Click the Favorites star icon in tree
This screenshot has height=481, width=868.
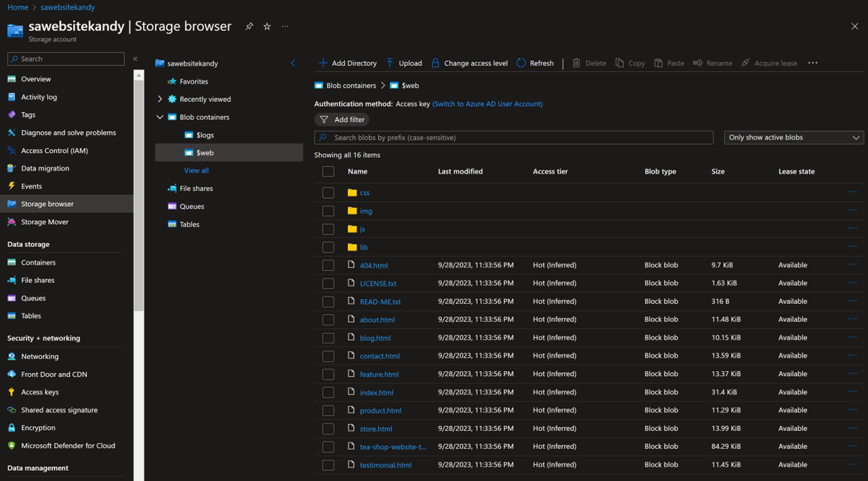click(172, 81)
